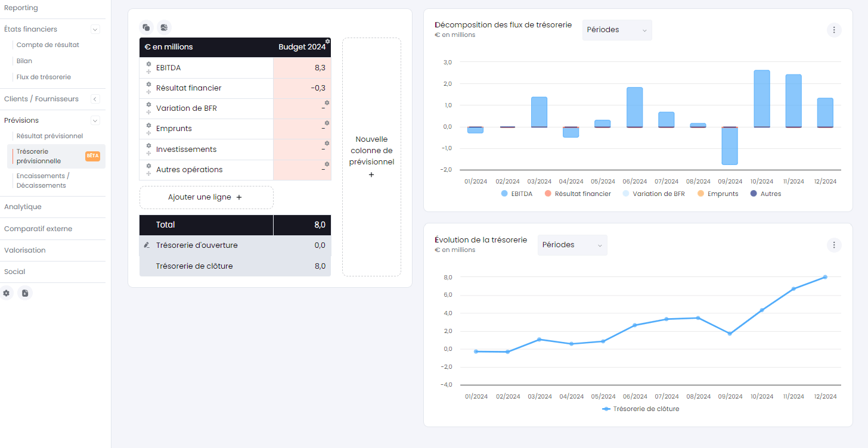Viewport: 868px width, 448px height.
Task: Open Reporting in the sidebar
Action: coord(21,8)
